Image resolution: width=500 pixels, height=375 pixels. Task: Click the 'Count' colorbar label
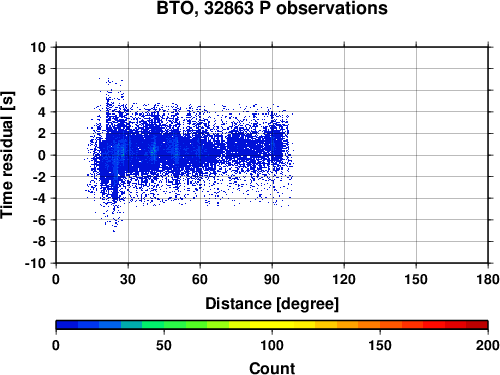272,368
